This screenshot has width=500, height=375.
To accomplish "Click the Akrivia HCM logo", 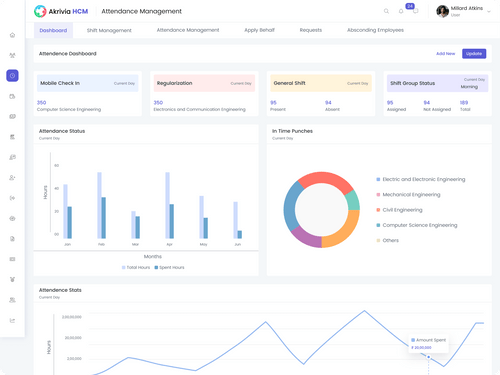I will pos(61,11).
